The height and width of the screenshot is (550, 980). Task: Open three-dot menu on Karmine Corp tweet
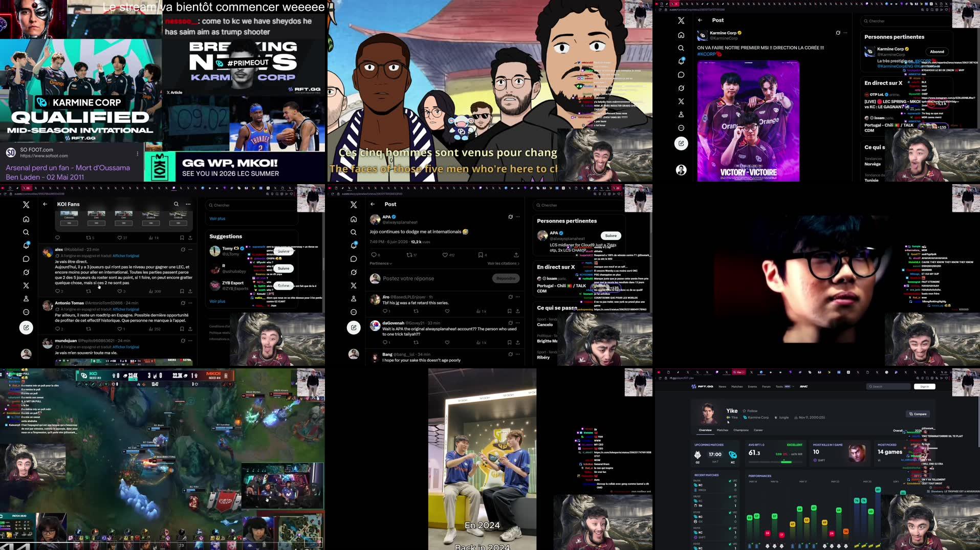click(845, 33)
